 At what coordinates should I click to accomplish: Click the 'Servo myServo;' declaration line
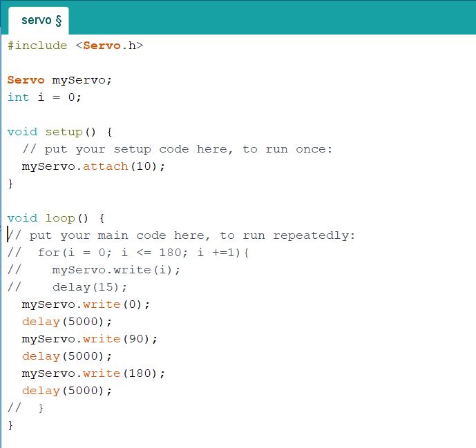60,80
